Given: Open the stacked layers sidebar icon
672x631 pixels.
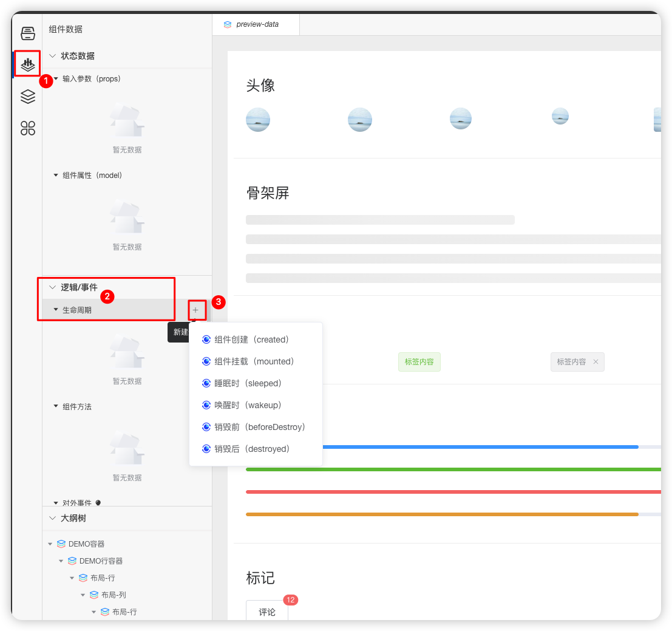Looking at the screenshot, I should (28, 97).
